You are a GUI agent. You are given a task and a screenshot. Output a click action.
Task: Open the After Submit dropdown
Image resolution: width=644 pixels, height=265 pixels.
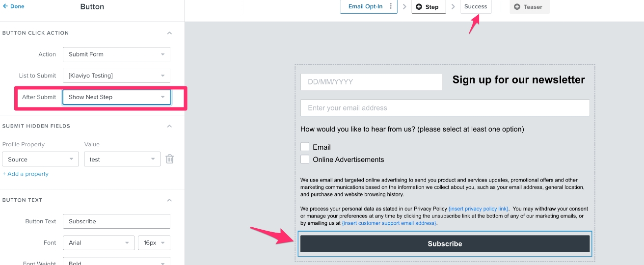coord(116,97)
